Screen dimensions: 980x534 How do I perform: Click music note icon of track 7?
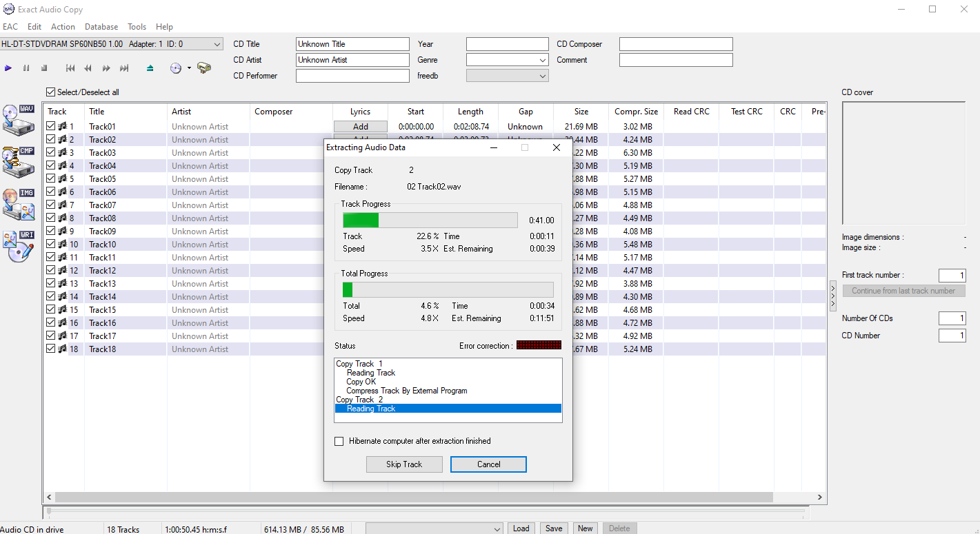point(62,205)
